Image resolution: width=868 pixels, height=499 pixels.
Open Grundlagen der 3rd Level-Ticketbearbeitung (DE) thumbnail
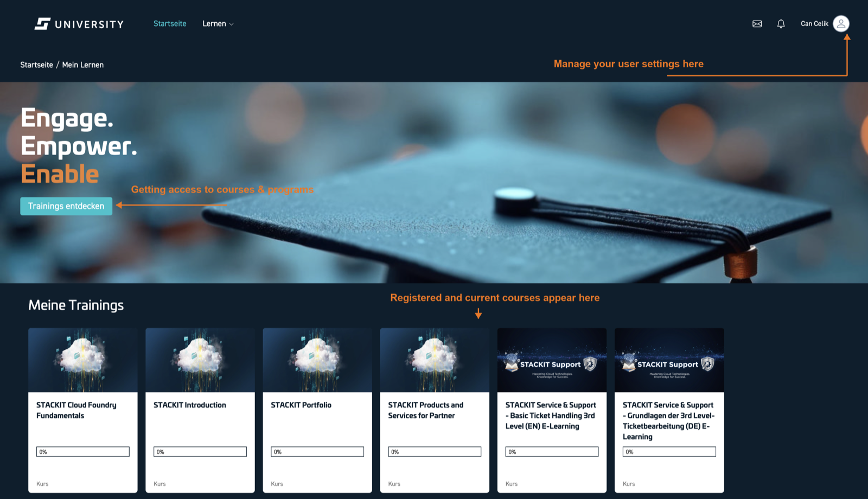(669, 360)
